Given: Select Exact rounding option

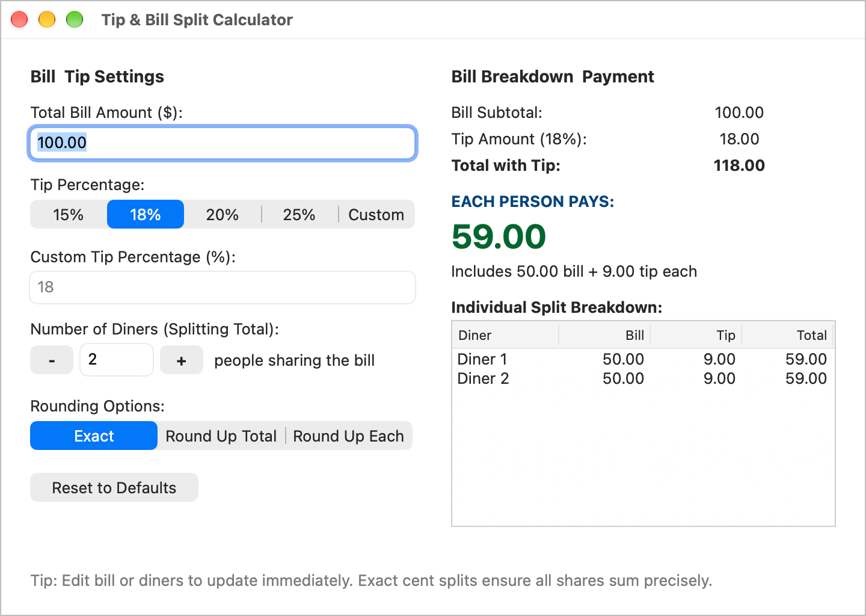Looking at the screenshot, I should click(x=94, y=436).
